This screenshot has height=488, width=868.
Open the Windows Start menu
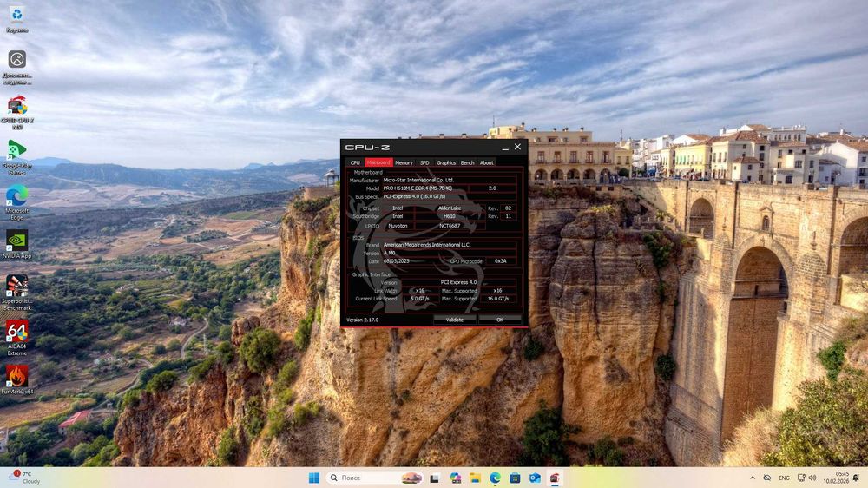[x=314, y=478]
